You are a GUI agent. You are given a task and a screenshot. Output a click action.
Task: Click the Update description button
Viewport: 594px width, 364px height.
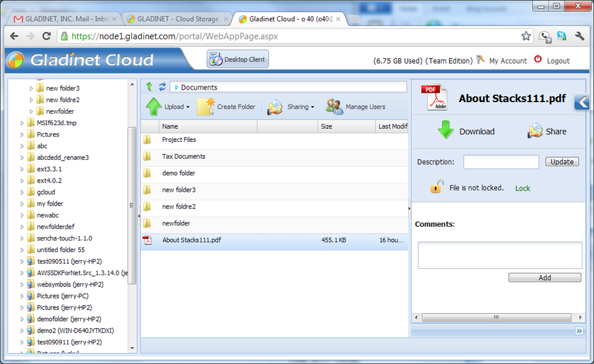(x=562, y=162)
